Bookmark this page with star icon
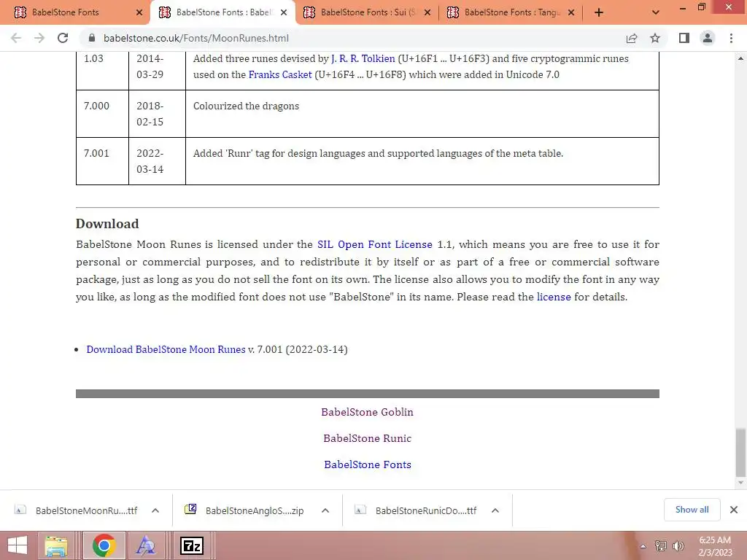The image size is (747, 560). 655,38
